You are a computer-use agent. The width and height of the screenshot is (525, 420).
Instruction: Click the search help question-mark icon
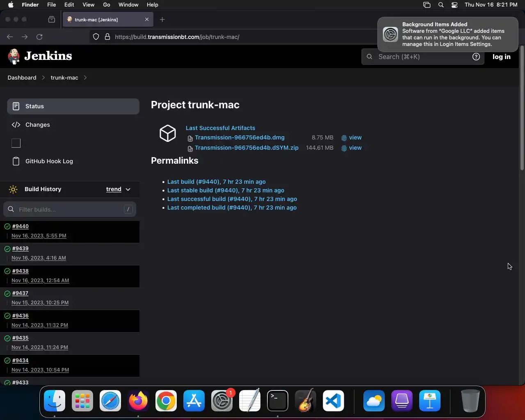coord(476,57)
